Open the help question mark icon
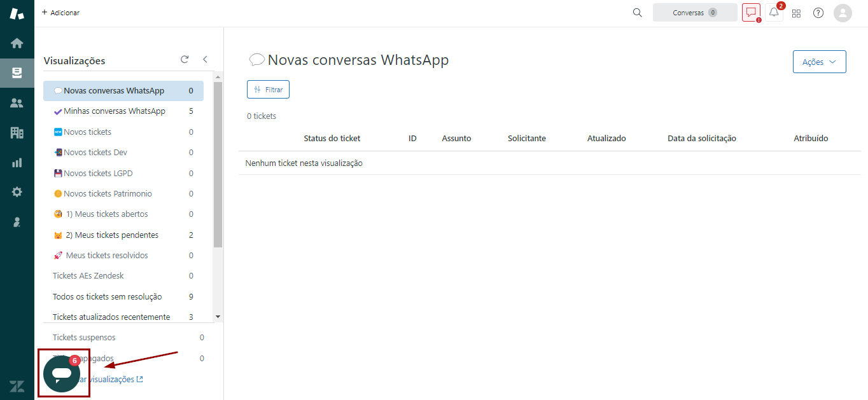Viewport: 868px width, 400px height. click(x=818, y=13)
